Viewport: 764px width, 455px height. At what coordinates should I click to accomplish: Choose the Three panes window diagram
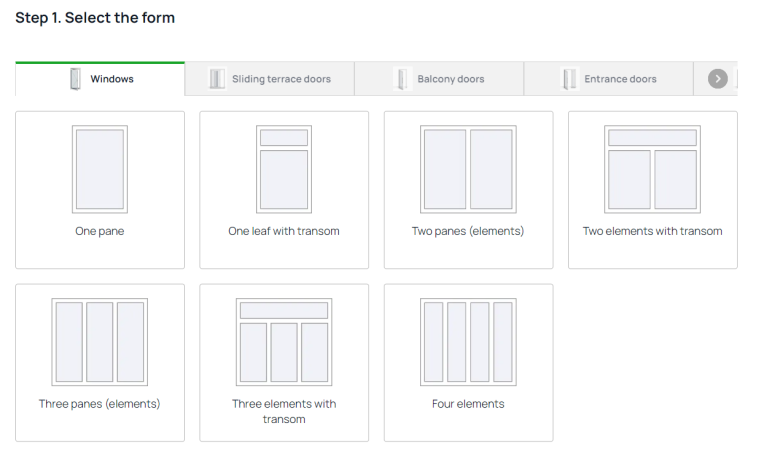tap(100, 342)
